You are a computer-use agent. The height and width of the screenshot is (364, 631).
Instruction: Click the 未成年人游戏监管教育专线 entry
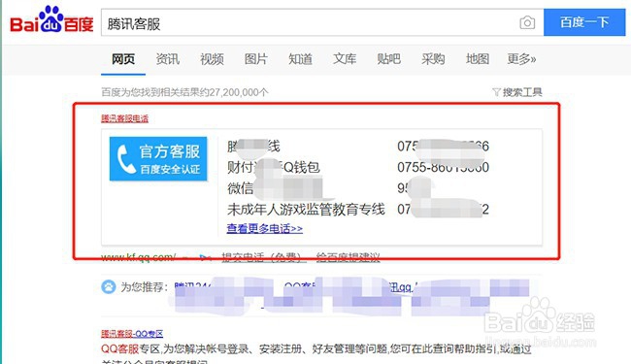pos(306,210)
